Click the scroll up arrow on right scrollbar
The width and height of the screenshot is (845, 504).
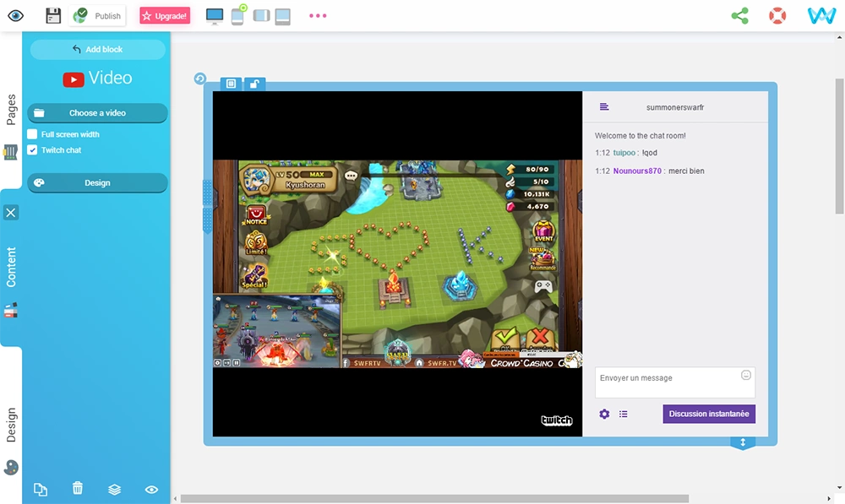[x=840, y=37]
